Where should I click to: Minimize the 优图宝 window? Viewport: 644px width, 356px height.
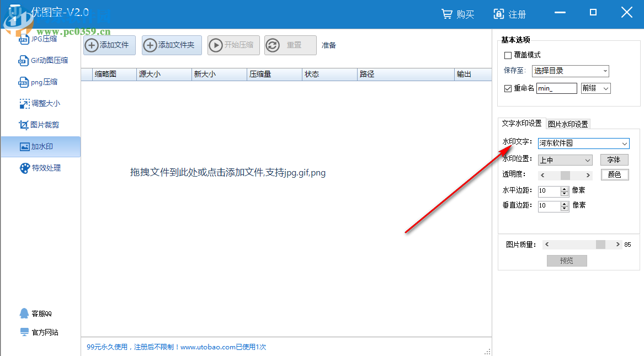[560, 13]
